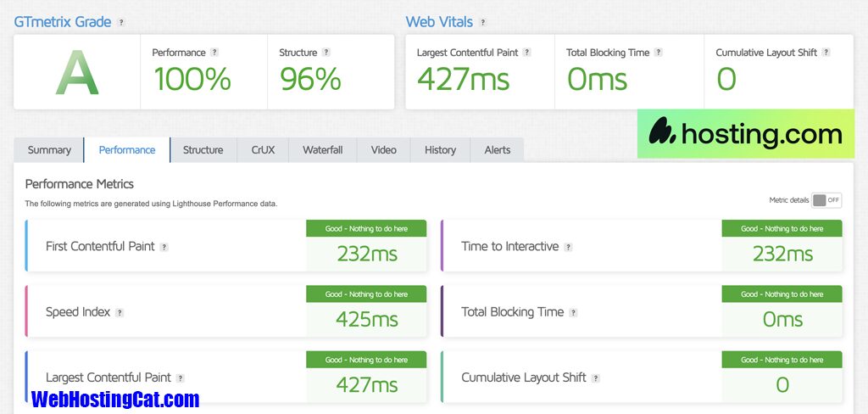The height and width of the screenshot is (414, 868).
Task: View the Waterfall tab
Action: click(323, 149)
